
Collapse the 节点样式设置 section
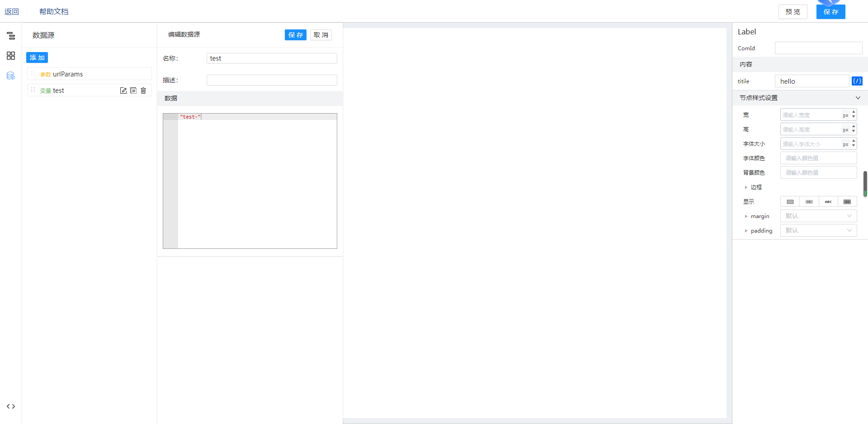tap(858, 98)
